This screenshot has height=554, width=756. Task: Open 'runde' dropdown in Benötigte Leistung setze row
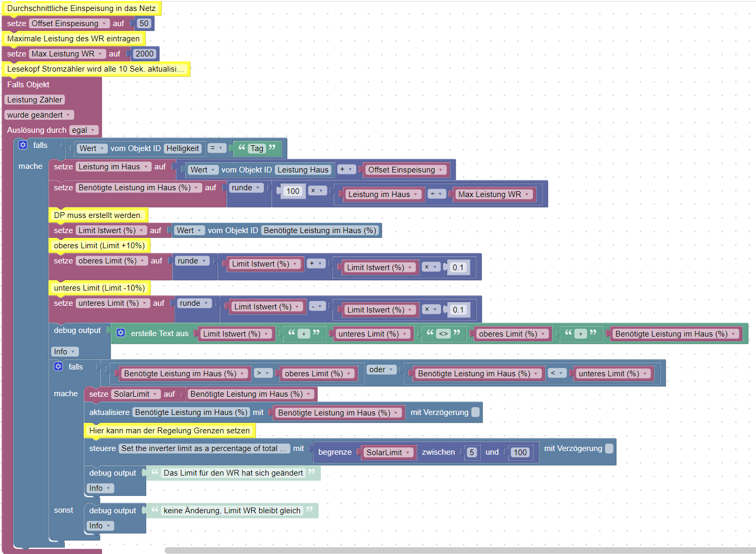[246, 188]
